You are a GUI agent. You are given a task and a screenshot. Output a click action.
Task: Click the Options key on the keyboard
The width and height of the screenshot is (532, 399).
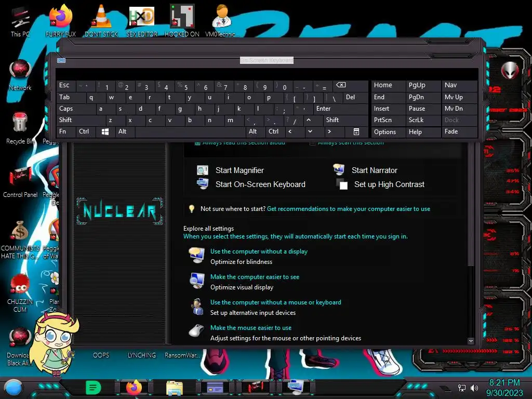pyautogui.click(x=389, y=131)
